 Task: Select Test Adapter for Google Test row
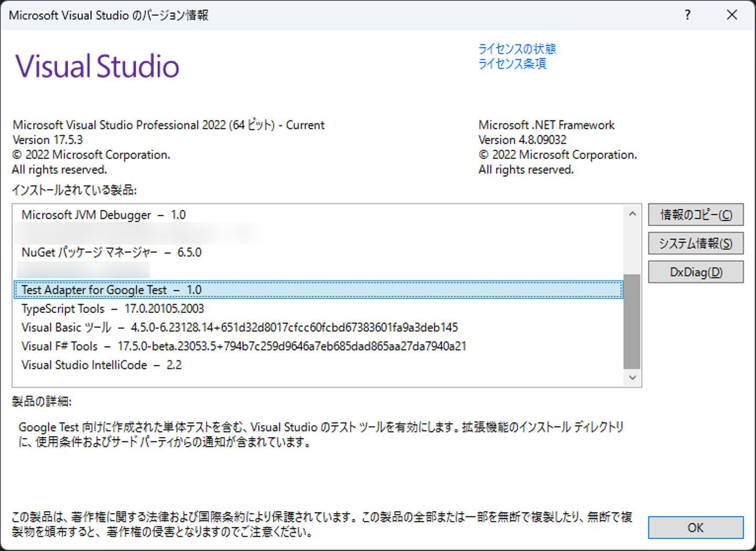point(318,290)
